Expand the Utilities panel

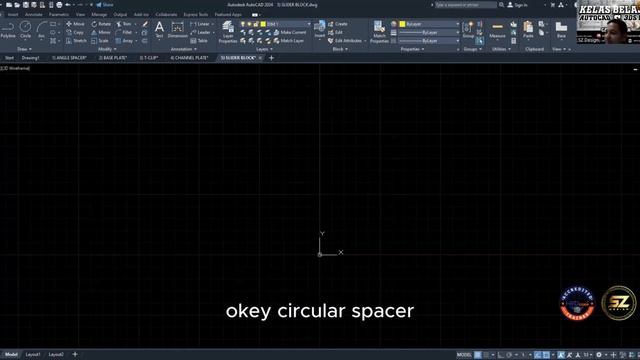501,49
